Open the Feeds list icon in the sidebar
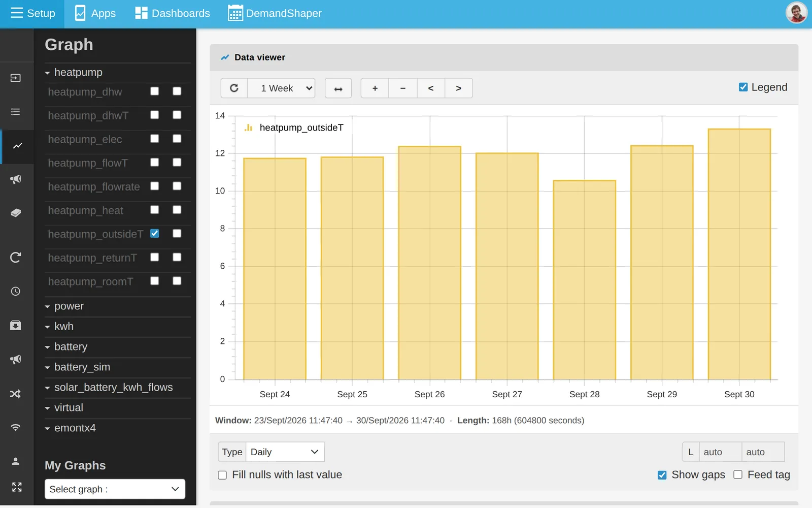812x508 pixels. click(16, 112)
